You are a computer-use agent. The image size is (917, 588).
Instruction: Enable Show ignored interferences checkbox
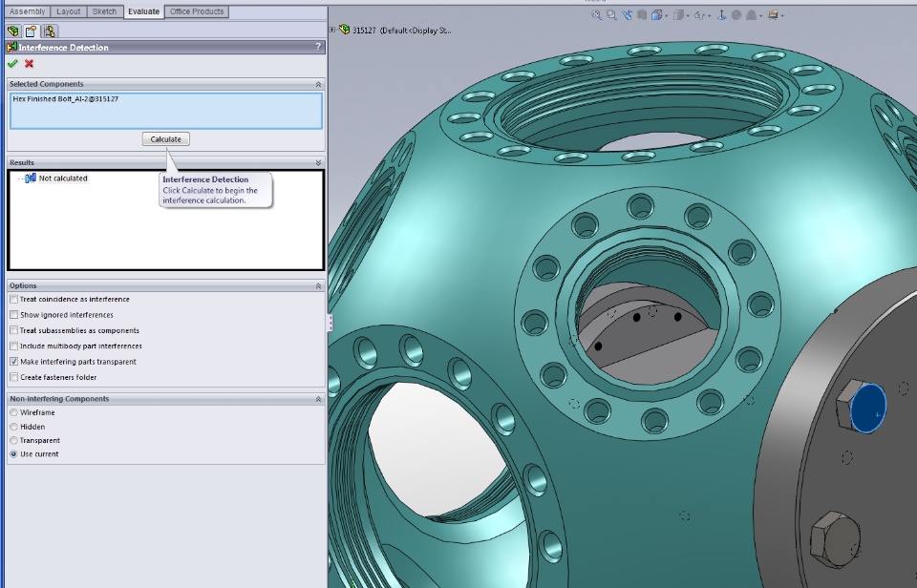(x=14, y=315)
